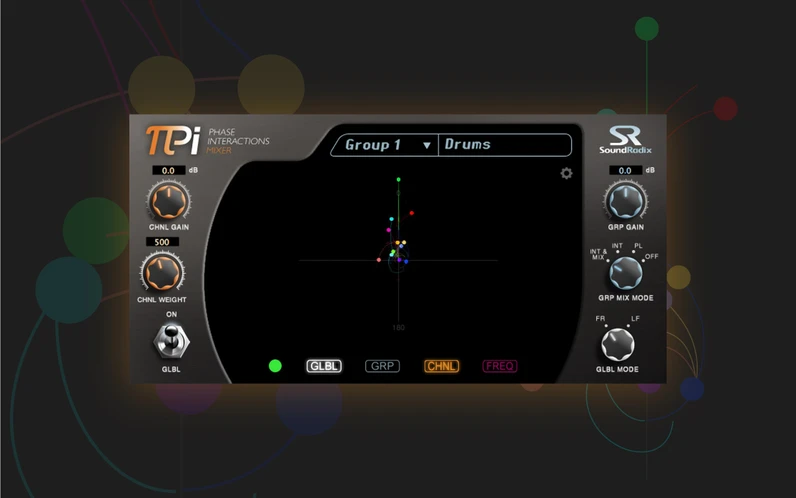Image resolution: width=796 pixels, height=498 pixels.
Task: Select the CHNL view button
Action: tap(441, 366)
